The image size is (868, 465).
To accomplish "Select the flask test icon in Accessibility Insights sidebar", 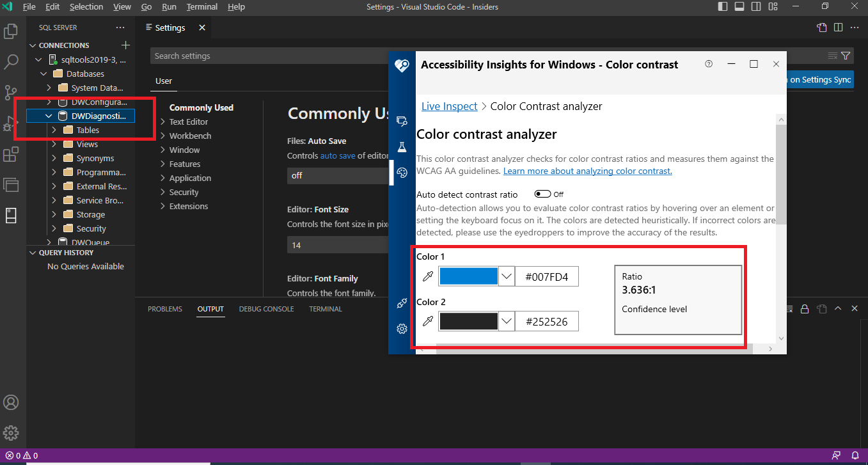I will (x=402, y=146).
